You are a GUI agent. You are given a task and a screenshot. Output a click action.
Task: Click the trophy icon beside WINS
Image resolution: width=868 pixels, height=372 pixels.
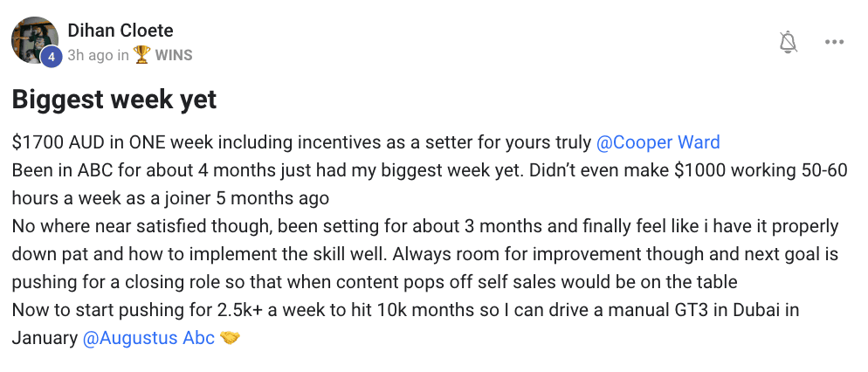click(x=141, y=55)
